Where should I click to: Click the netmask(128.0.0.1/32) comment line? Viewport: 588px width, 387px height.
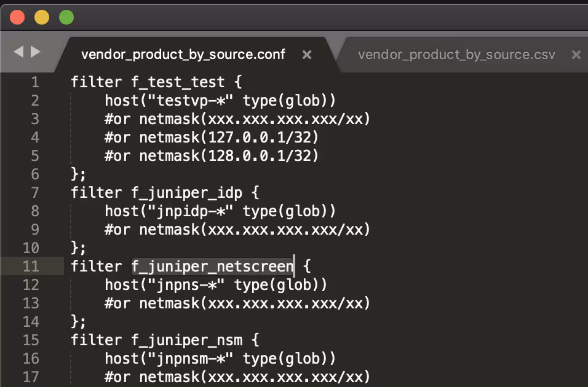click(229, 155)
